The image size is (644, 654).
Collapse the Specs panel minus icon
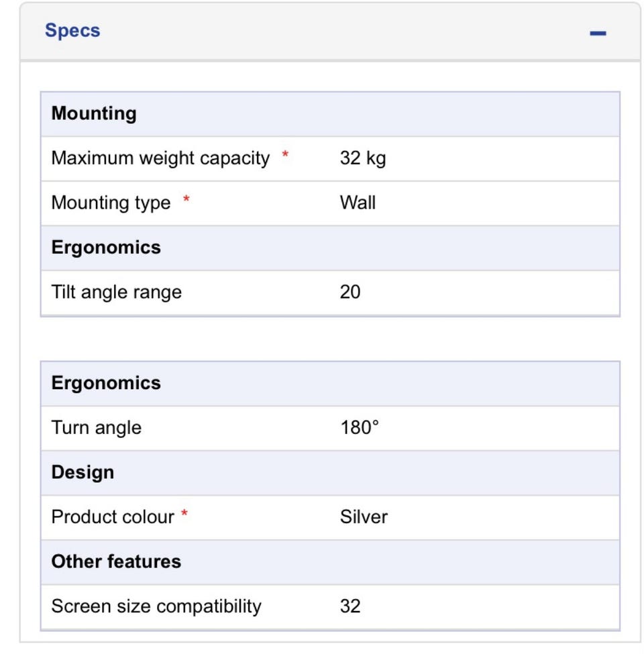point(598,33)
